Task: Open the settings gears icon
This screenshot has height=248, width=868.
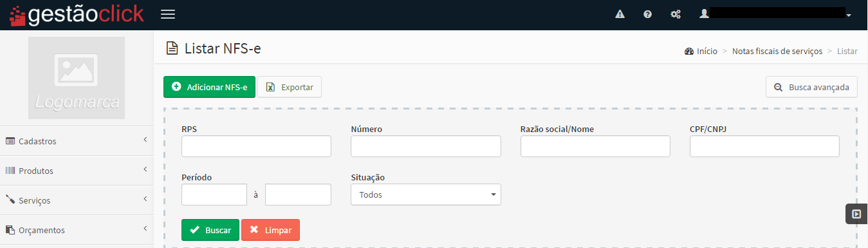Action: [676, 14]
